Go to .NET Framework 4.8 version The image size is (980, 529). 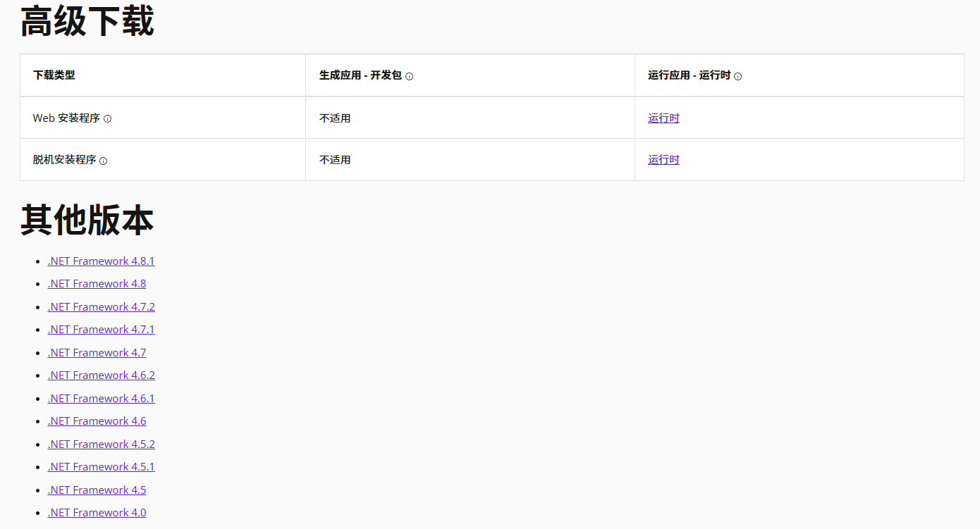(x=97, y=283)
